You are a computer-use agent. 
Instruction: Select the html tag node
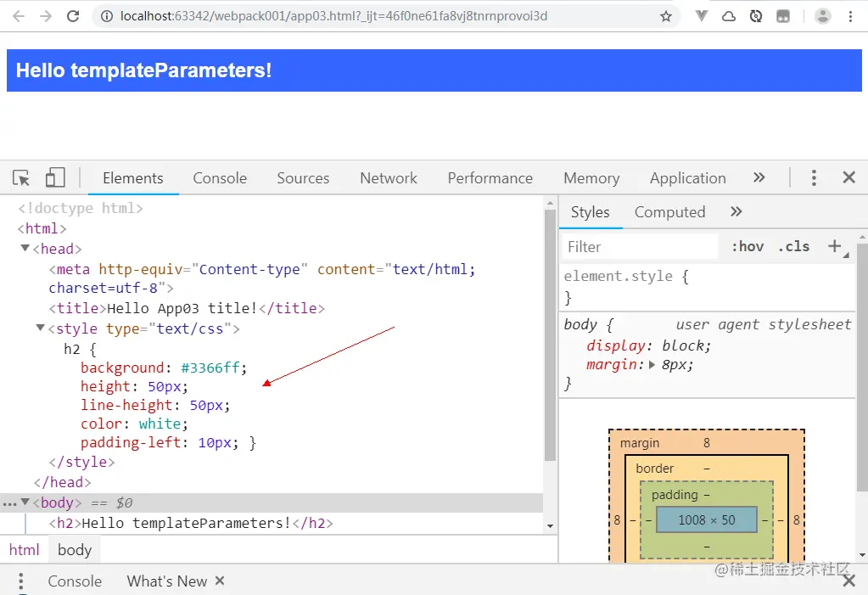click(42, 228)
